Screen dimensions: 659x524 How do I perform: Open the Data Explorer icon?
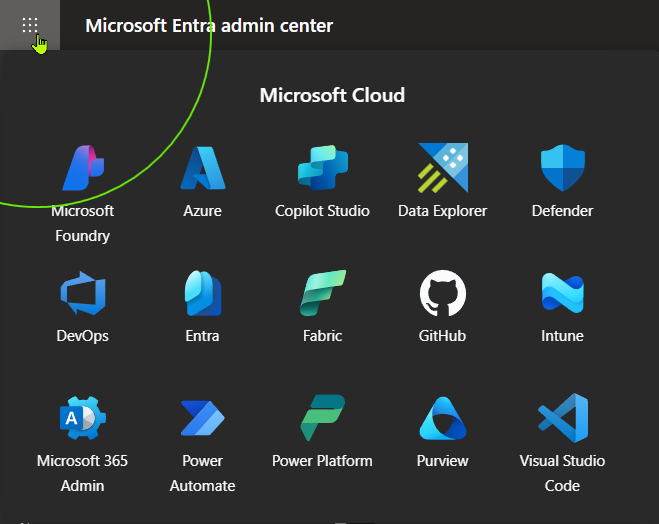(443, 168)
